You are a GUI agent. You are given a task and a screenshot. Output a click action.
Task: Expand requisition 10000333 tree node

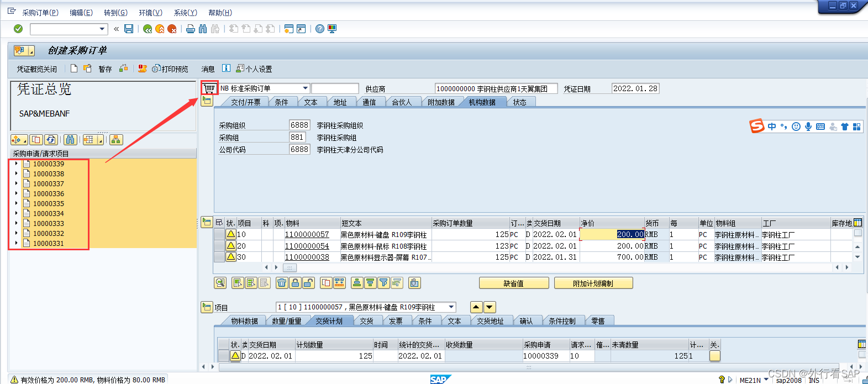tap(16, 223)
